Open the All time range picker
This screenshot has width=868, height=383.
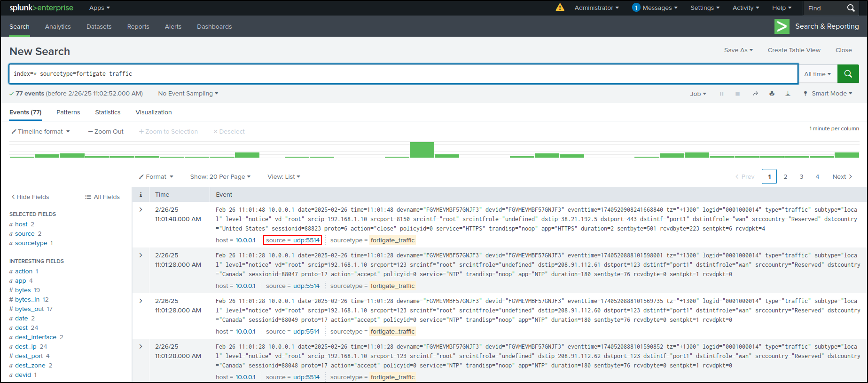coord(818,74)
